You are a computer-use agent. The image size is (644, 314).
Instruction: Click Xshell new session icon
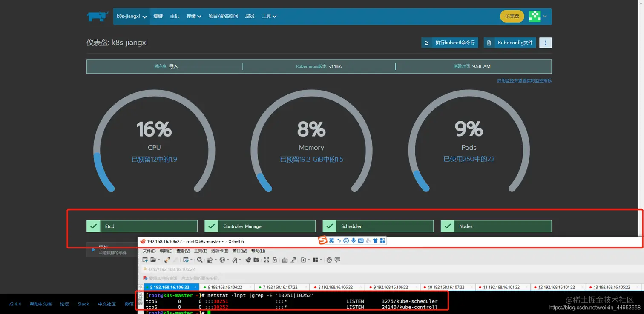pos(145,260)
